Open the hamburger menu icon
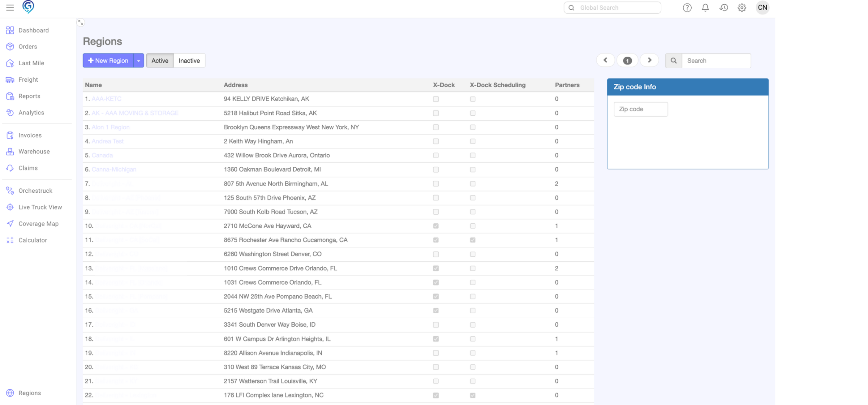868x405 pixels. coord(10,8)
